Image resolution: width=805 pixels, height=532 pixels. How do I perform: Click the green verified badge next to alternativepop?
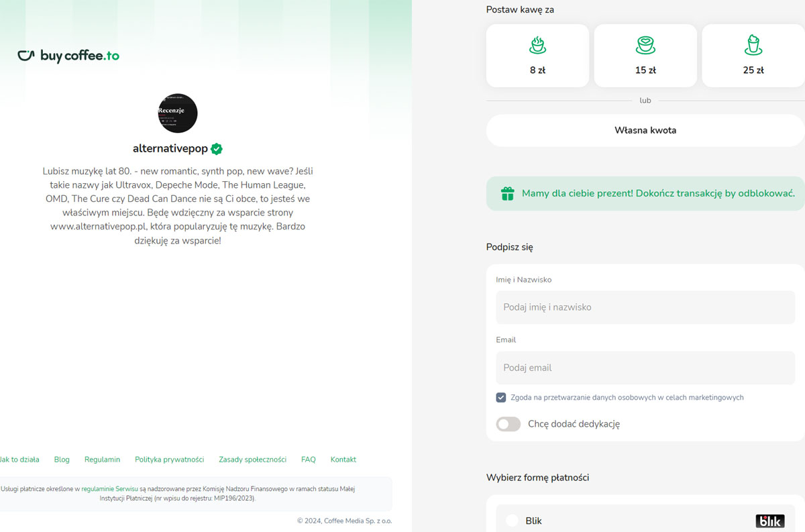(x=217, y=149)
